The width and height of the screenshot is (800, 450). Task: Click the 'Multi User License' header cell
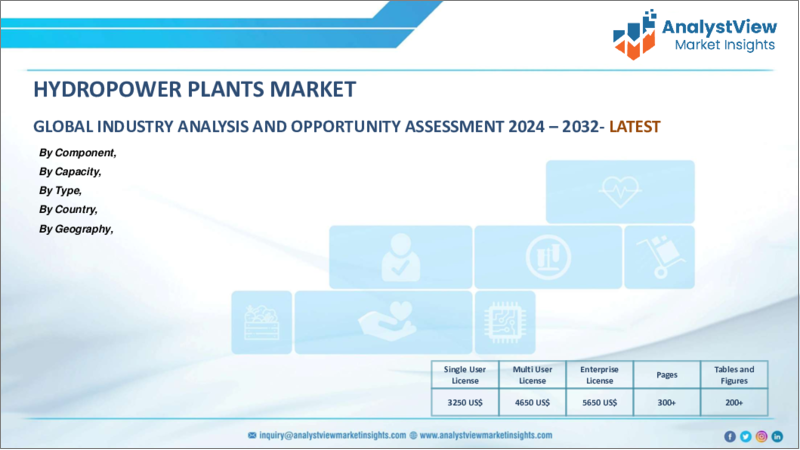[532, 374]
